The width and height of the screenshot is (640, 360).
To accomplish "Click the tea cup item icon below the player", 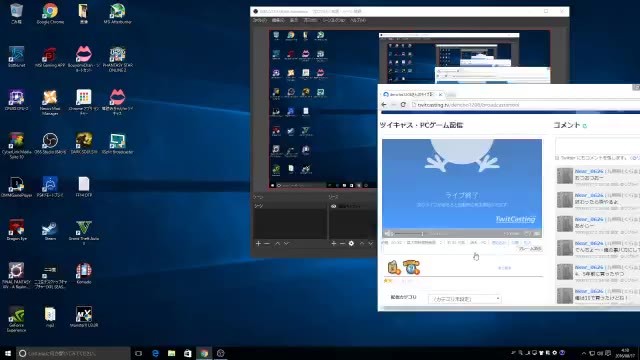I will (393, 267).
